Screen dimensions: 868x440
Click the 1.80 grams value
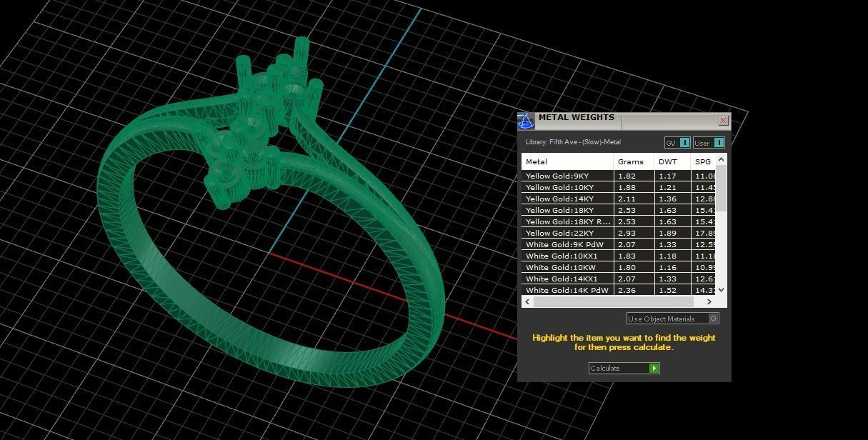[627, 267]
